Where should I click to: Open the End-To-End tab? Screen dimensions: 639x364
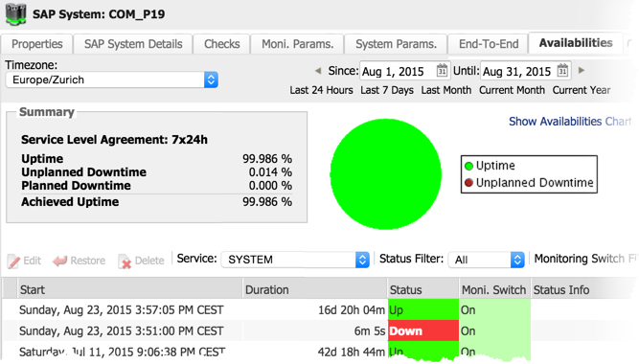[489, 44]
